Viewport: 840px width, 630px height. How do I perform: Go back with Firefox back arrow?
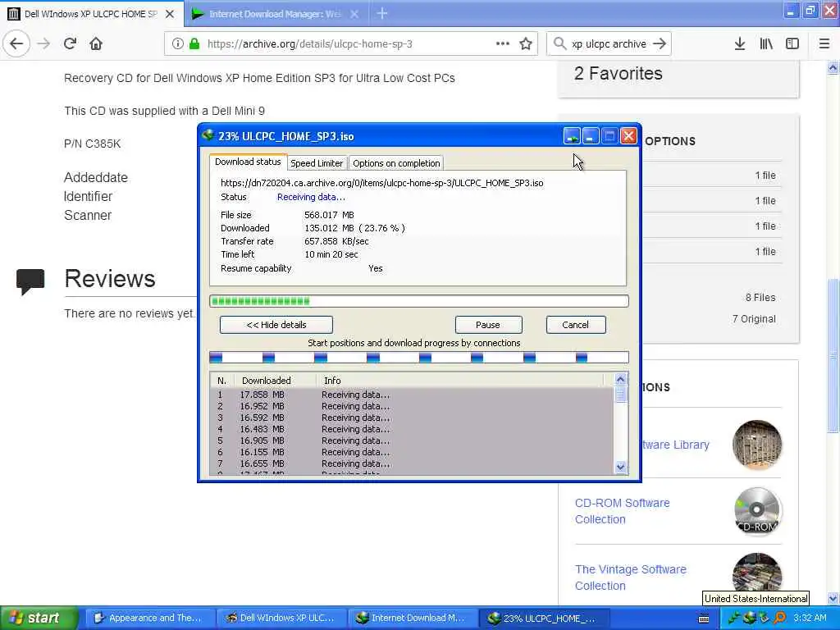[16, 44]
